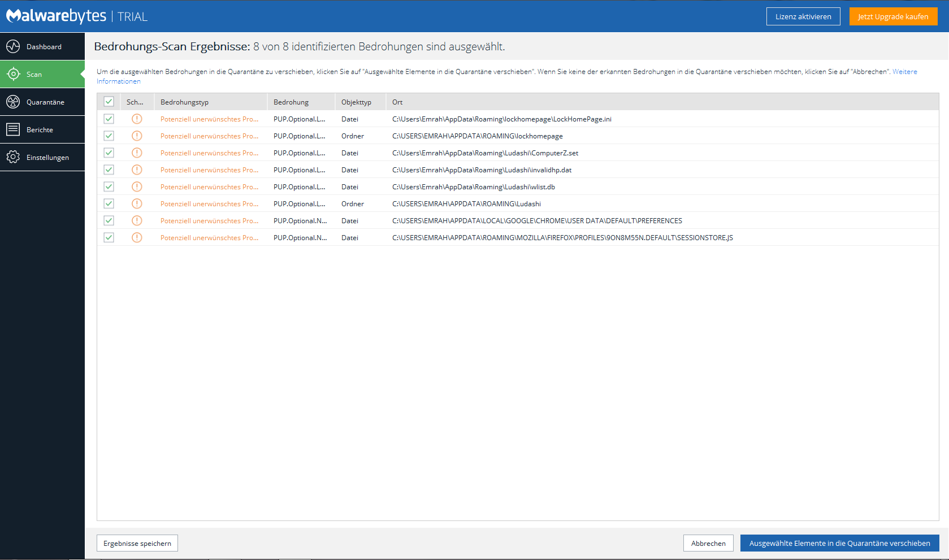949x560 pixels.
Task: Click PUP.Optional.N... in SESSIONSTORE.JS row
Action: pos(300,237)
